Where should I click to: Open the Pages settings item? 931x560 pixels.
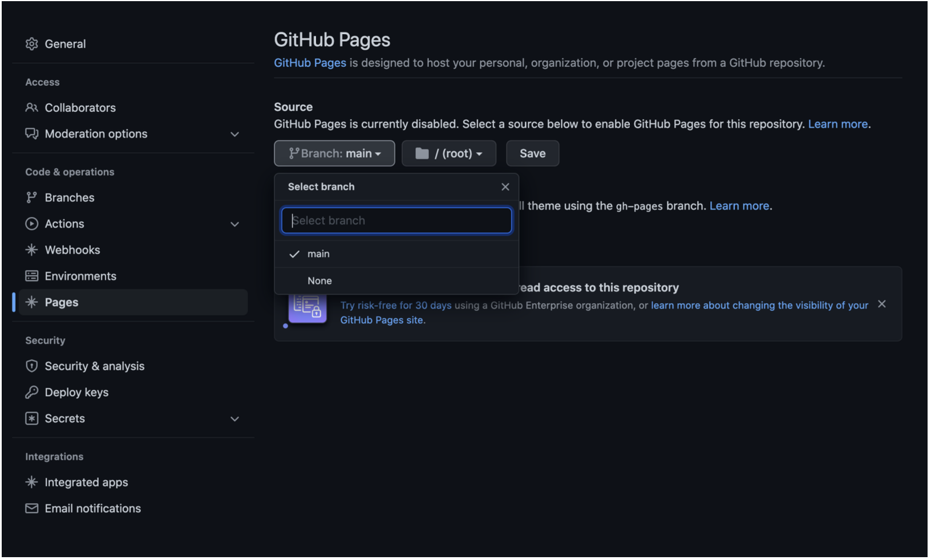pyautogui.click(x=62, y=303)
